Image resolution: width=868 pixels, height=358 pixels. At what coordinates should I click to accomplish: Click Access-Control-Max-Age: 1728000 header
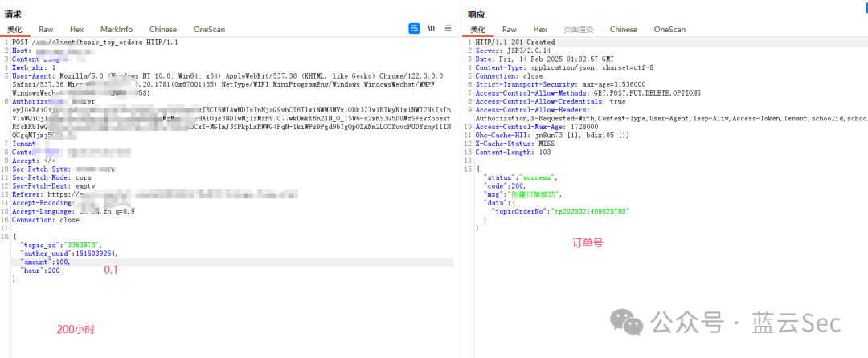click(536, 127)
